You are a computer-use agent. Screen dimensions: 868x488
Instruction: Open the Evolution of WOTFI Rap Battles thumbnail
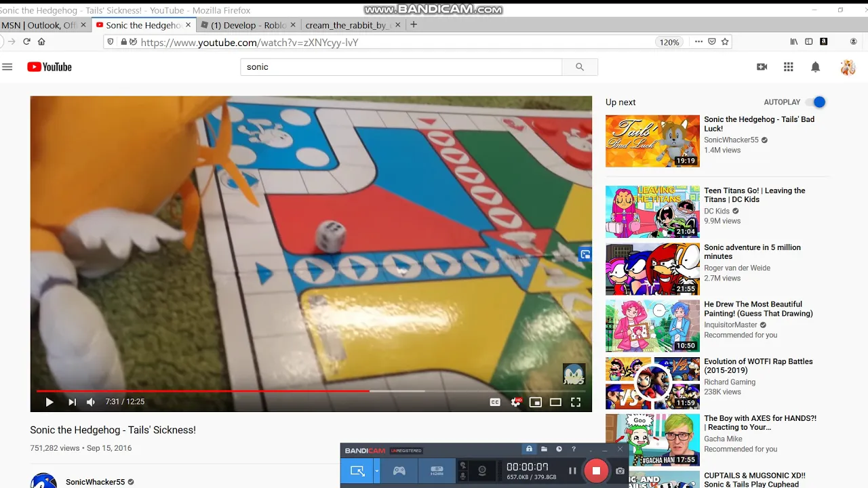(x=652, y=383)
